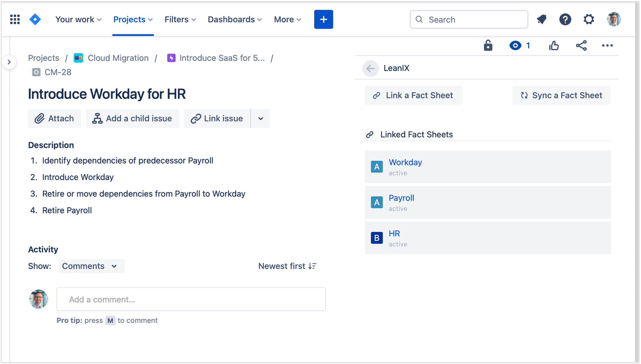Open the settings gear icon

(x=589, y=19)
